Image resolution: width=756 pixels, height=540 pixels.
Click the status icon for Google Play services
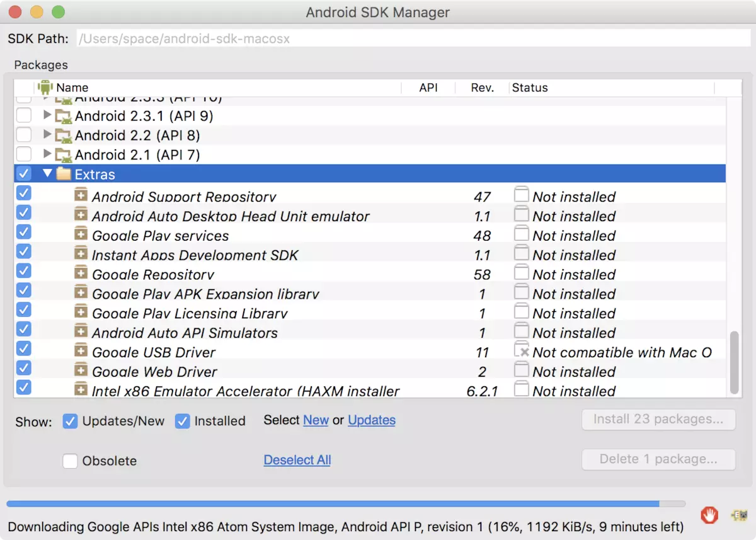(521, 234)
